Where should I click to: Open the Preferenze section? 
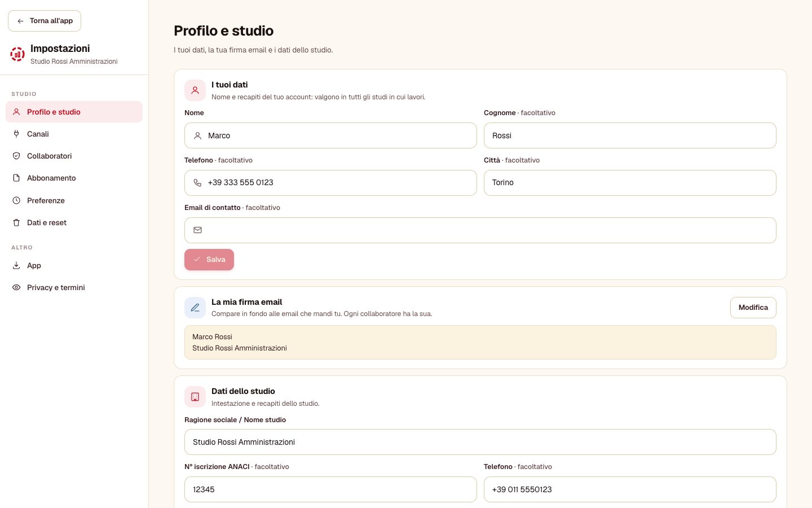74,200
